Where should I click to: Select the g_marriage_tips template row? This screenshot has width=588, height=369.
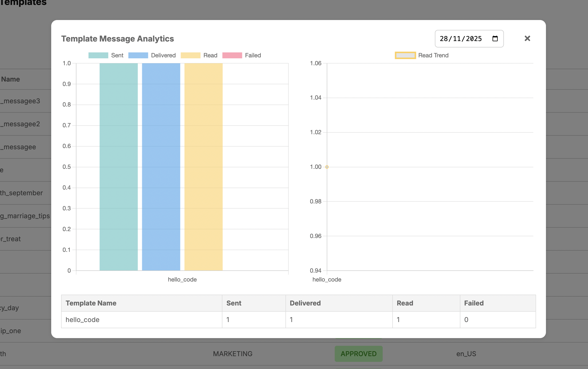(x=25, y=216)
